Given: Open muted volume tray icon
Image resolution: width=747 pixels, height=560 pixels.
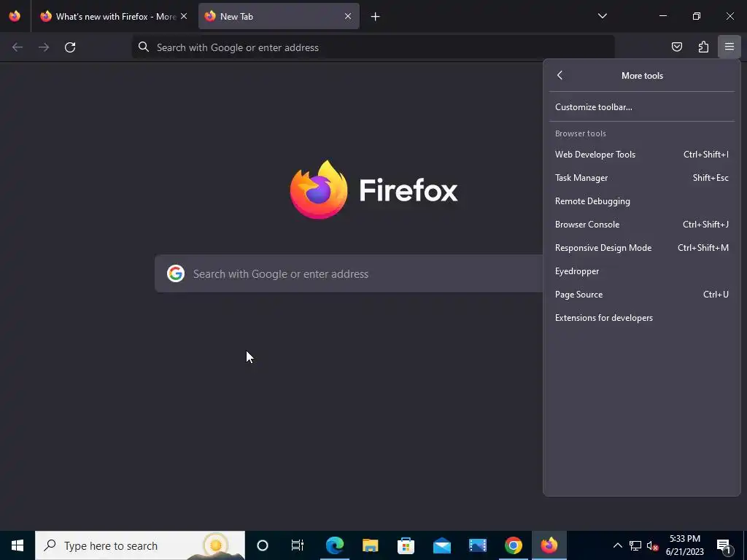Looking at the screenshot, I should [653, 545].
